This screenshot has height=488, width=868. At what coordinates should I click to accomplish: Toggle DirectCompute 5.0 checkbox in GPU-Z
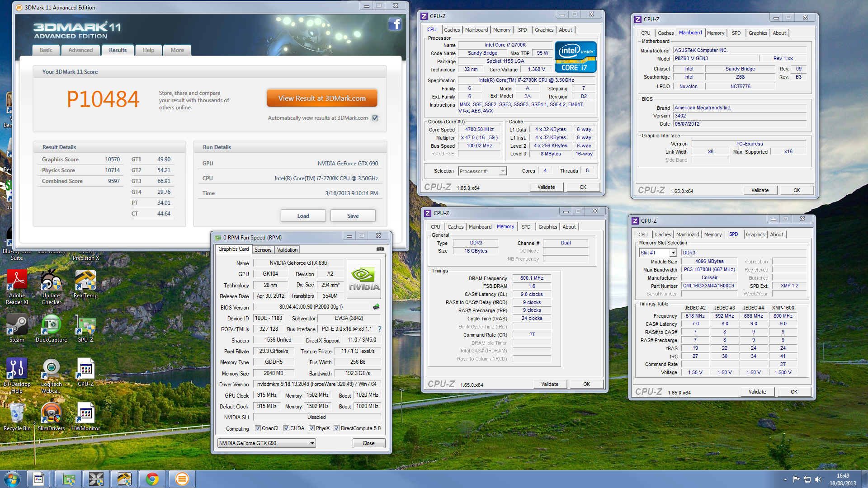336,428
